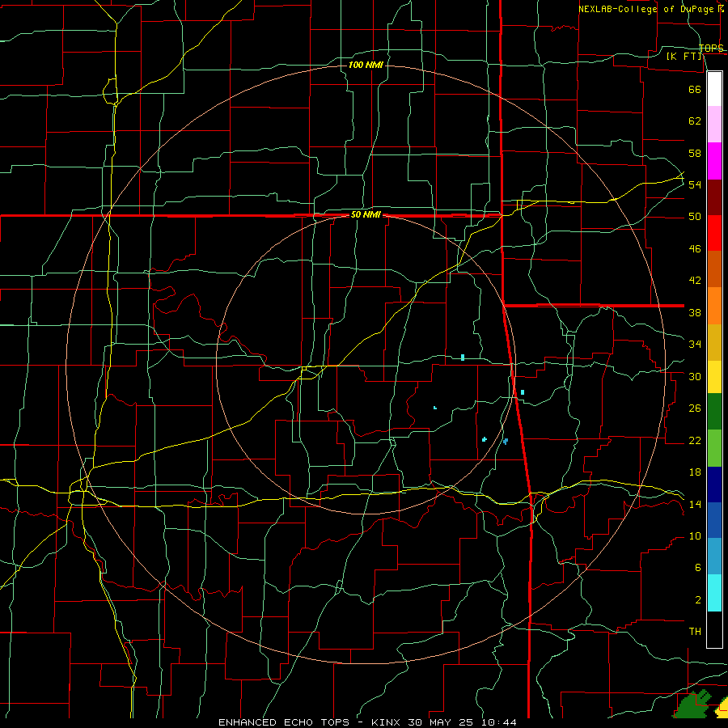This screenshot has height=728, width=728.
Task: Click the white color swatch in legend
Action: click(714, 89)
